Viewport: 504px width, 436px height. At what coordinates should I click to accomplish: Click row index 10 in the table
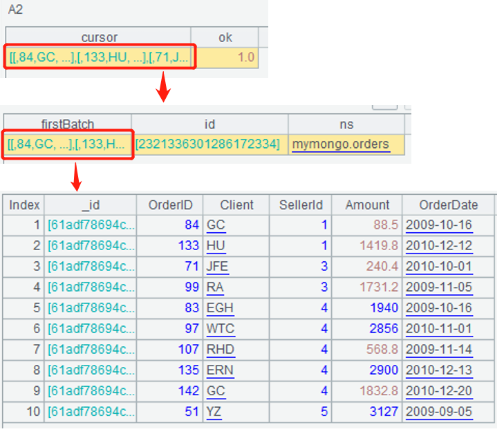coord(24,412)
